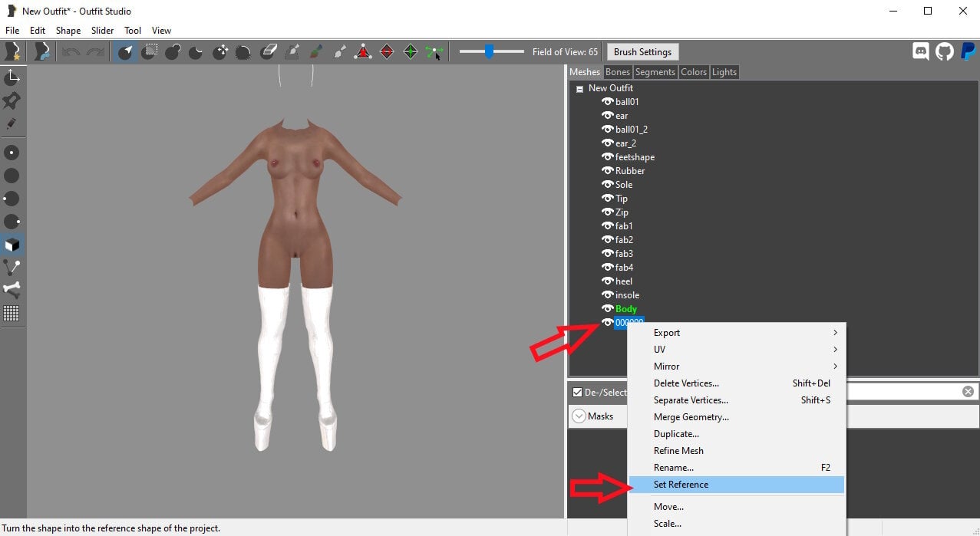Choose Set Reference in context menu
Screen dimensions: 980x536
point(736,485)
